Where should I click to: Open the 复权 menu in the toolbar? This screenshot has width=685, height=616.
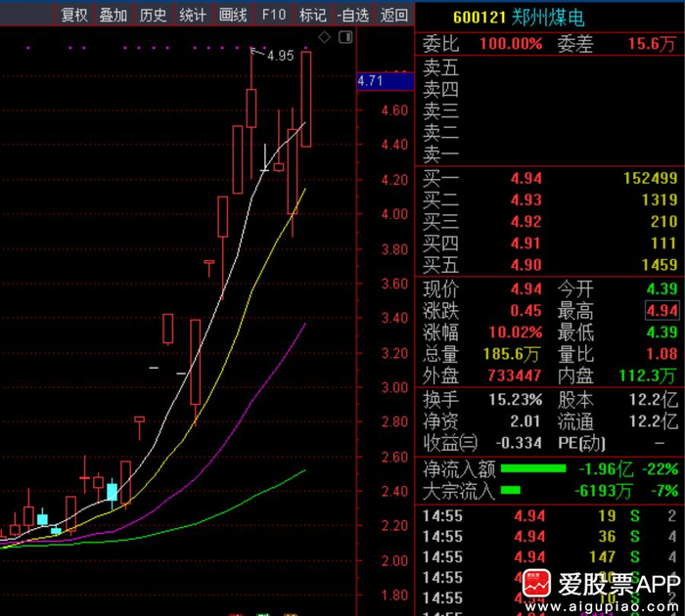point(73,15)
